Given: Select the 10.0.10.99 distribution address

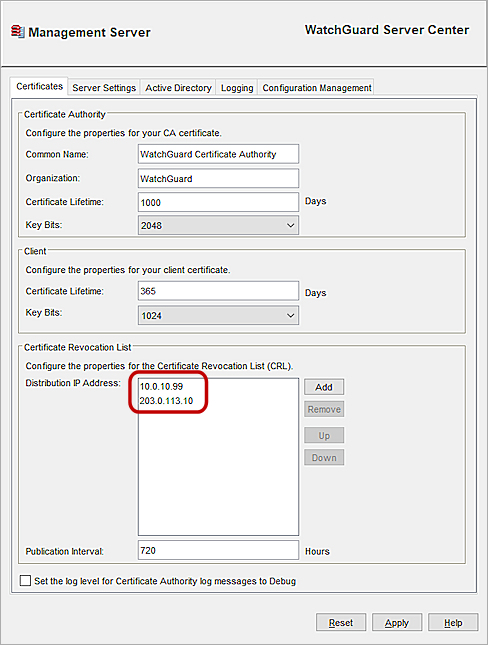Looking at the screenshot, I should coord(161,387).
